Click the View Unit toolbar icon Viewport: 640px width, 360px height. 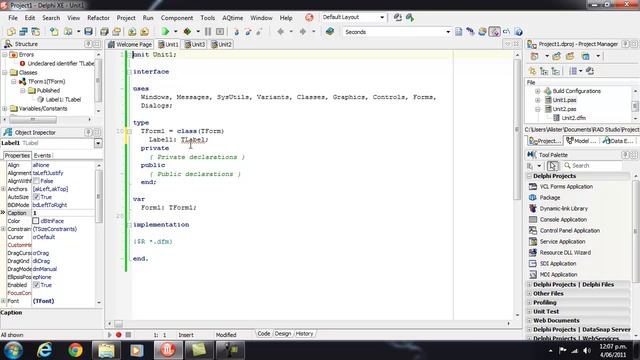pyautogui.click(x=11, y=31)
